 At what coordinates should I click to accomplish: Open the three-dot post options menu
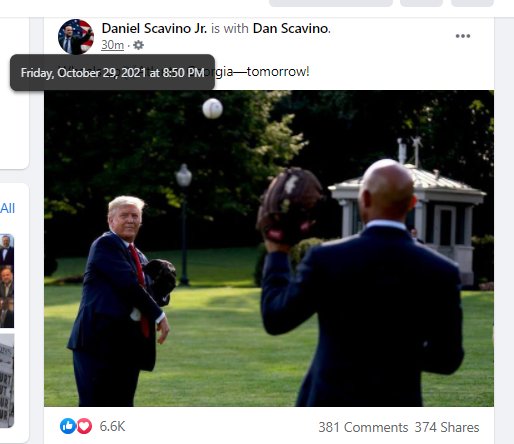[463, 36]
